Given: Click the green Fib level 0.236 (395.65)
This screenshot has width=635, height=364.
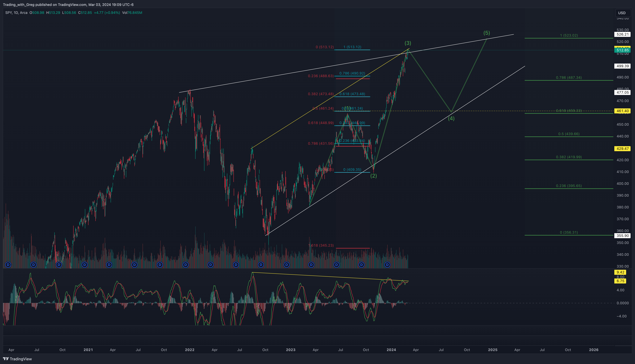Looking at the screenshot, I should (x=569, y=186).
